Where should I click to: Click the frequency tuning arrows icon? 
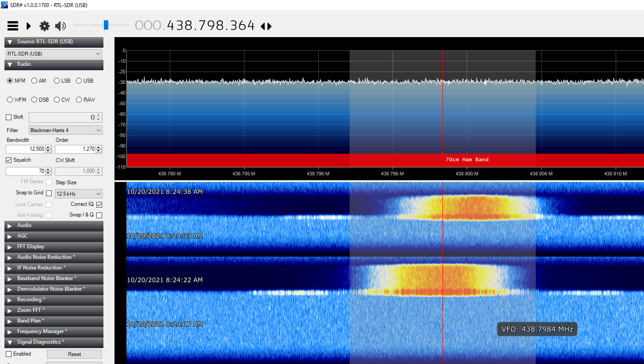click(266, 27)
